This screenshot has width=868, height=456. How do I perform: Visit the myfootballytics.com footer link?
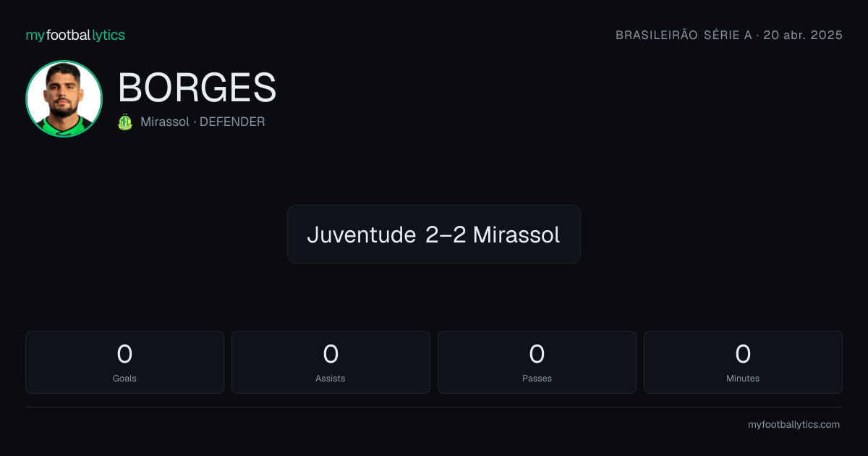pos(794,425)
